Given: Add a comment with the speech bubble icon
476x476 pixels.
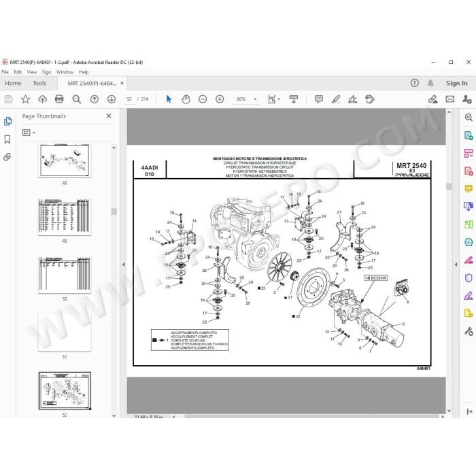Looking at the screenshot, I should (318, 99).
